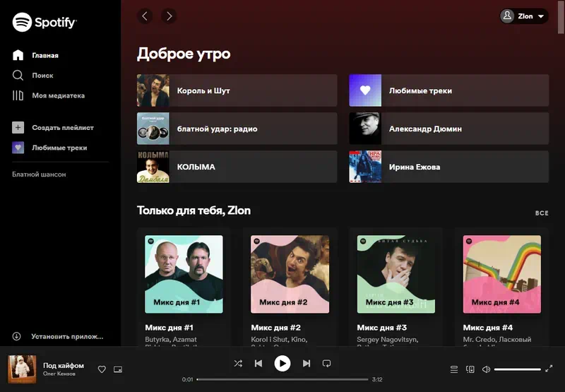The height and width of the screenshot is (392, 565).
Task: Click the Главная home icon
Action: pos(18,55)
